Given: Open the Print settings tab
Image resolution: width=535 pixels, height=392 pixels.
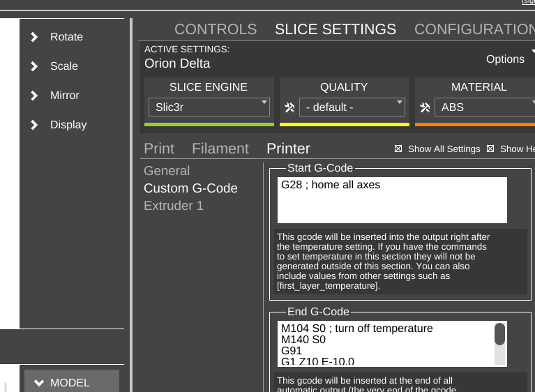Looking at the screenshot, I should (159, 149).
